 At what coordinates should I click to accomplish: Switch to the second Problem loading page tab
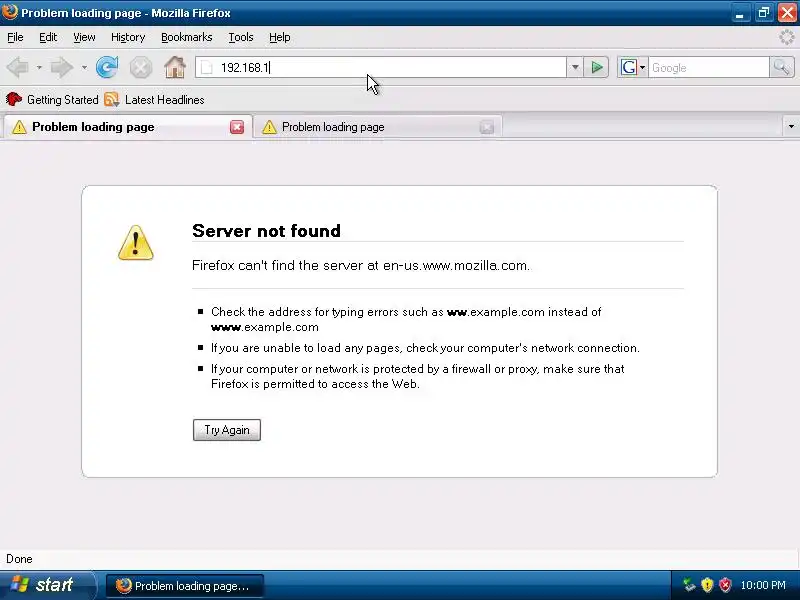point(378,127)
